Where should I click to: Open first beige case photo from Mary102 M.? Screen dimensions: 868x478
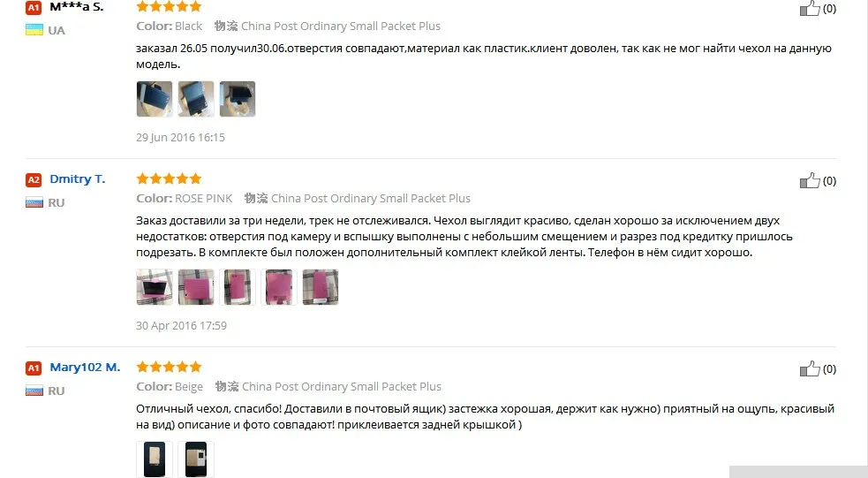(155, 459)
